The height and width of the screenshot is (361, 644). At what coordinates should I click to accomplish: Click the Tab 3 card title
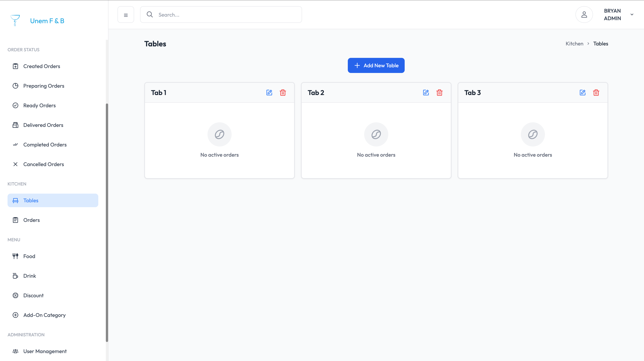(472, 93)
